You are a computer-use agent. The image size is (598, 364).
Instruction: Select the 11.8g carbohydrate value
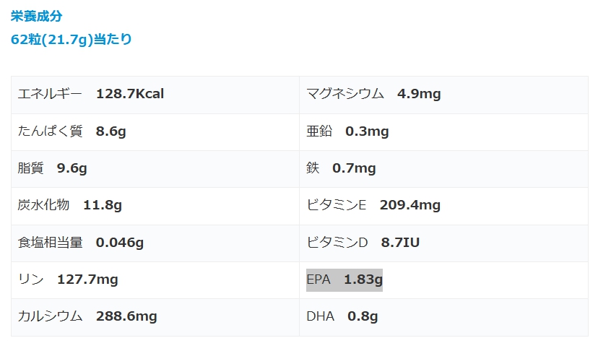(103, 205)
